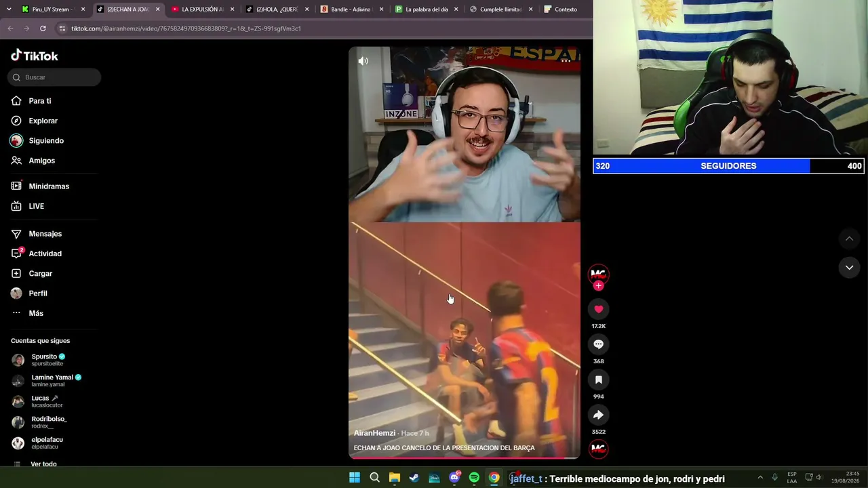Open Google Chrome from the taskbar
The image size is (868, 488).
[494, 478]
